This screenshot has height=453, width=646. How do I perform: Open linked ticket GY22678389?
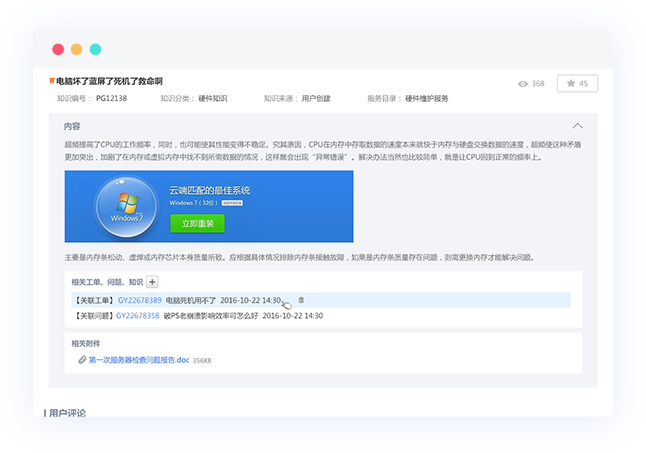[140, 300]
